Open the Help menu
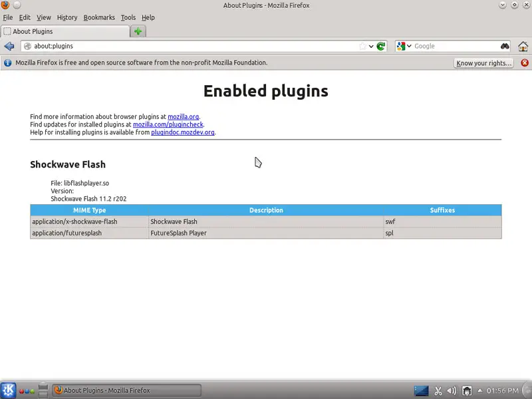 click(148, 17)
